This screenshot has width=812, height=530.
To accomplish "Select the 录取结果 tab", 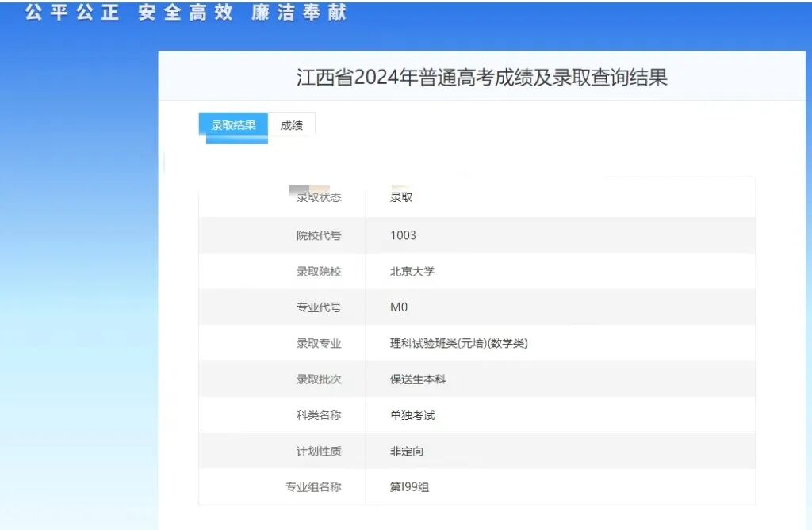I will tap(232, 125).
